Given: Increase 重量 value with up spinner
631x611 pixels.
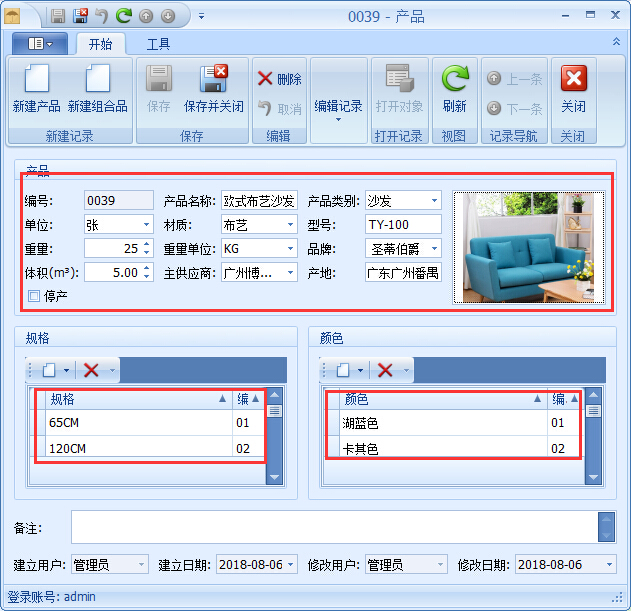Looking at the screenshot, I should (x=147, y=243).
